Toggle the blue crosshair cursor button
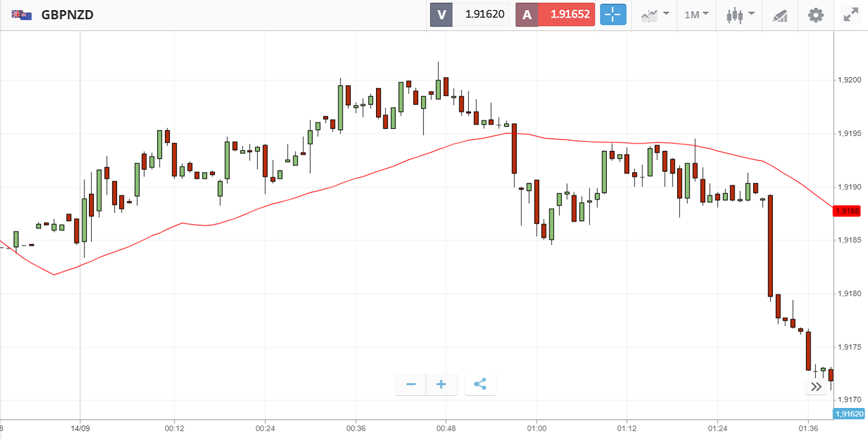Screen dimensions: 868x439 (x=613, y=15)
